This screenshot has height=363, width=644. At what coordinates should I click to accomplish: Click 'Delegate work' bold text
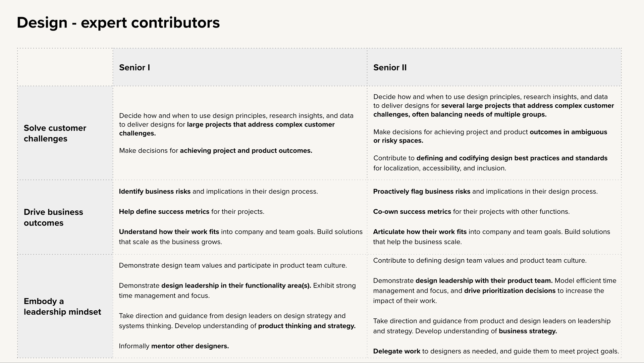coord(396,351)
